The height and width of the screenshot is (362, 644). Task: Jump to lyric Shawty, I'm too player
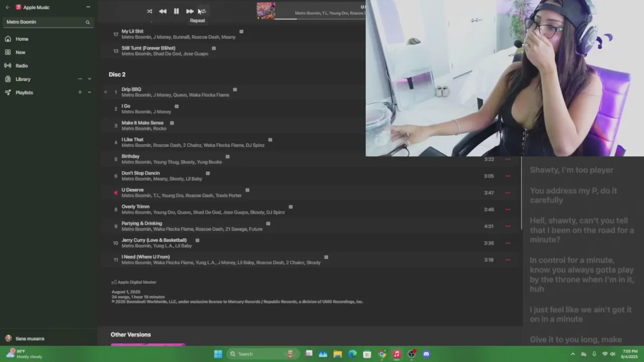[x=572, y=170]
